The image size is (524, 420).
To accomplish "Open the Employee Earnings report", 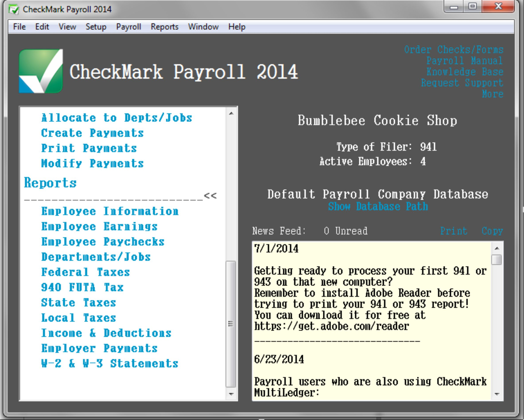I will point(99,226).
